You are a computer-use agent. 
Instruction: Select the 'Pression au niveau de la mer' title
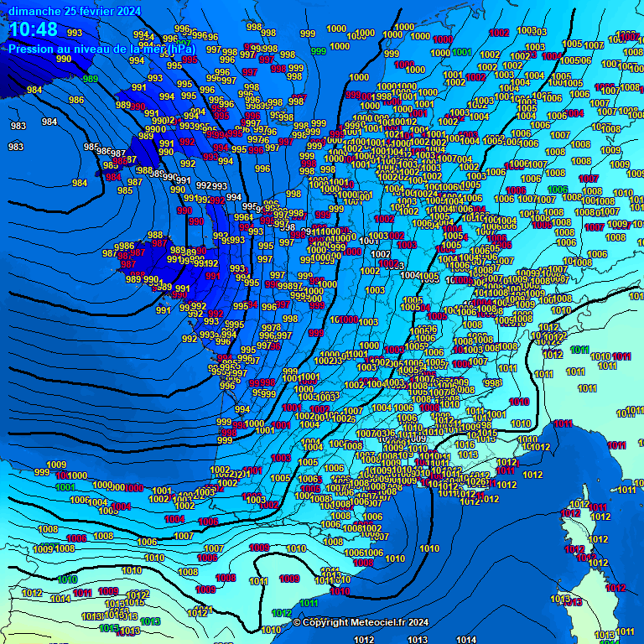[x=101, y=49]
